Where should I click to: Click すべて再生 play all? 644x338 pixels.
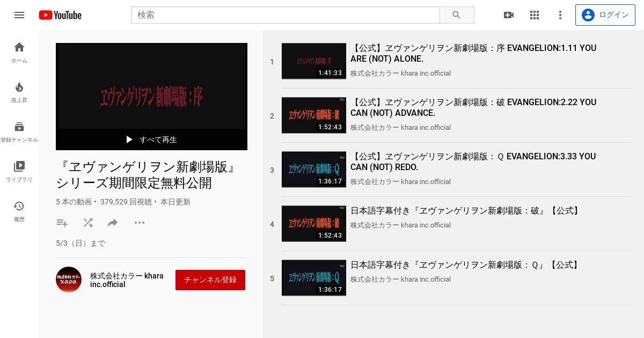point(151,139)
